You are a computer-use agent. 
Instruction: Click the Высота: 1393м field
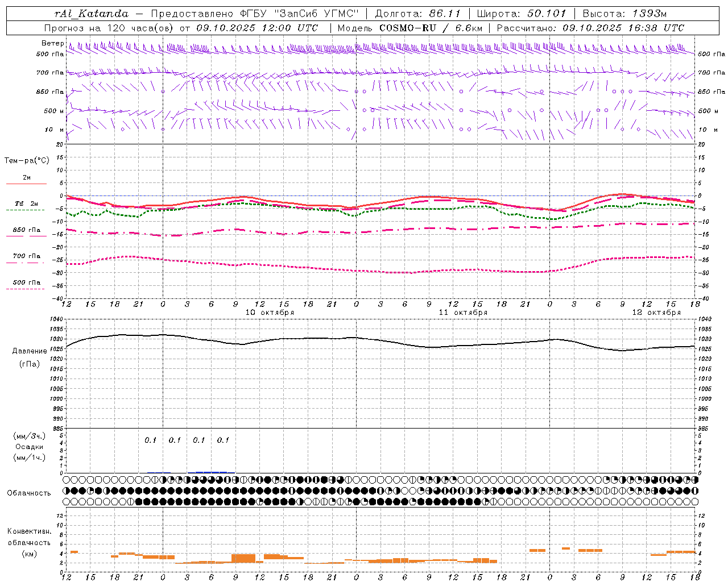(x=624, y=14)
